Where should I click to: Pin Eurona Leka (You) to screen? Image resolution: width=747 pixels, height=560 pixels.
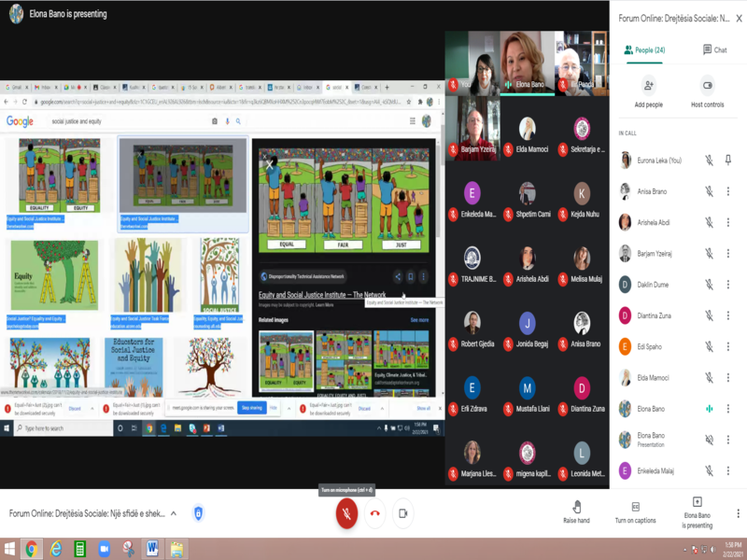[728, 161]
